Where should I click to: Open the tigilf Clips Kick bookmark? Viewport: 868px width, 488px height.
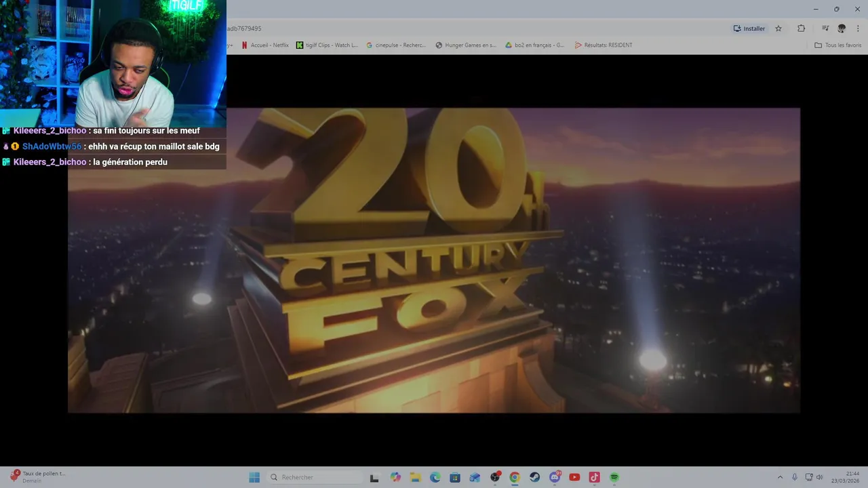click(327, 45)
